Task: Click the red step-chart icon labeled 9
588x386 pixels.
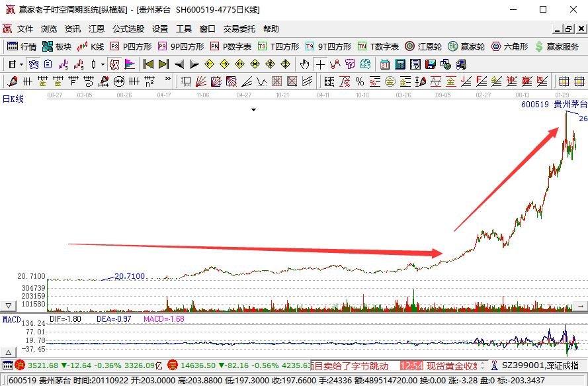Action: click(78, 65)
